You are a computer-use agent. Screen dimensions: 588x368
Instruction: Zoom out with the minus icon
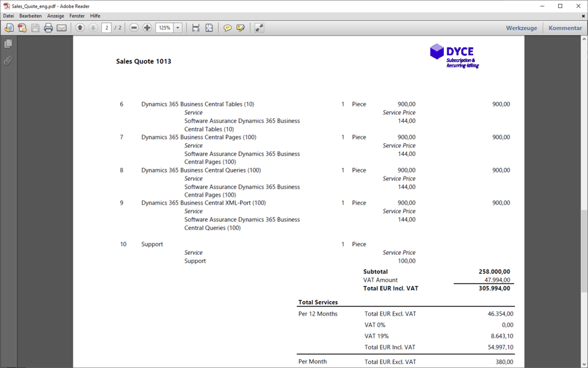[134, 28]
